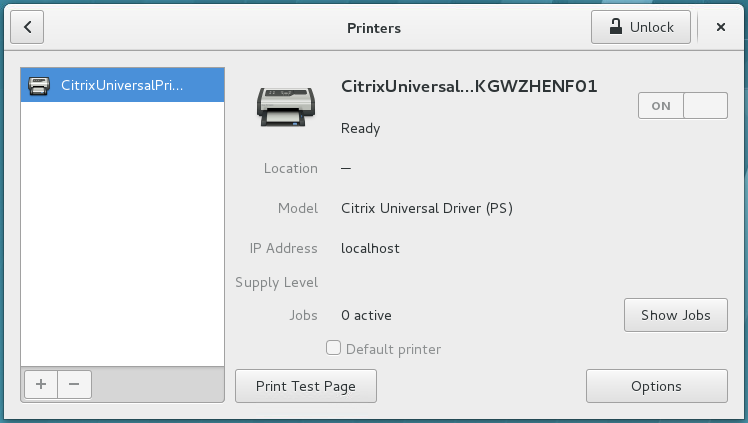Click the padlock icon on Unlock
The height and width of the screenshot is (423, 748).
613,28
